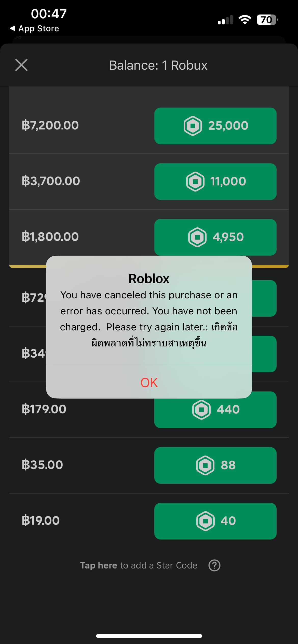
Task: Tap the ฿7,200.00 price label
Action: coord(50,125)
